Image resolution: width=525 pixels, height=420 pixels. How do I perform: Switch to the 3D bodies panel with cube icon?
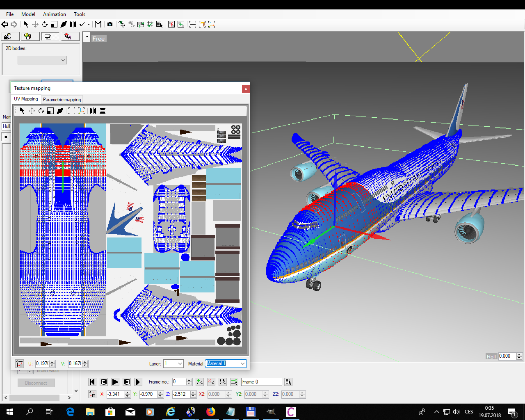(x=27, y=37)
